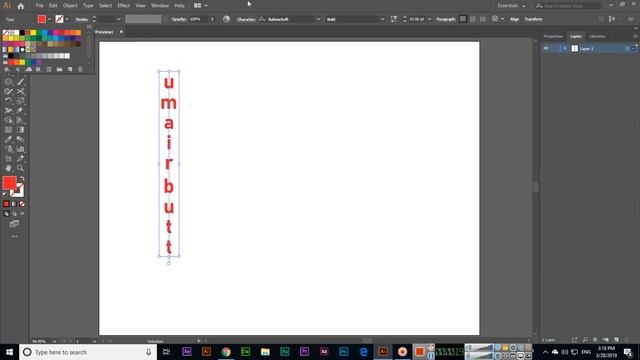Open the Essentials workspace switcher
The image size is (640, 360).
511,6
